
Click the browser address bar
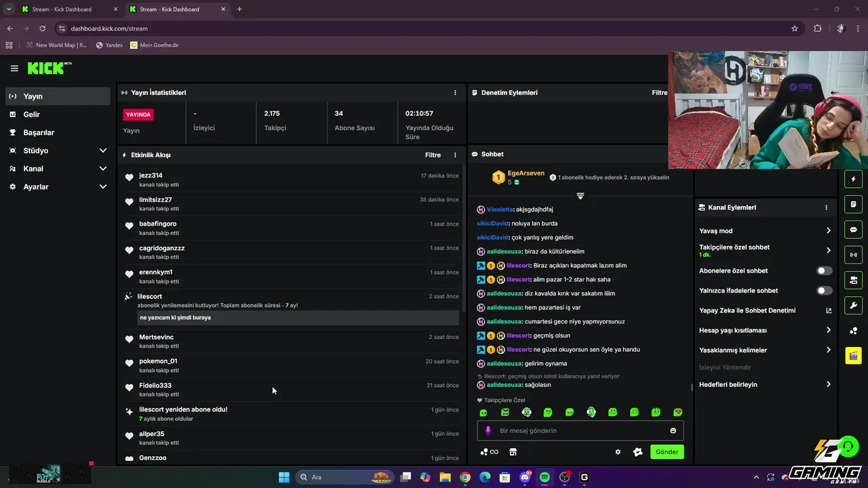coord(420,28)
